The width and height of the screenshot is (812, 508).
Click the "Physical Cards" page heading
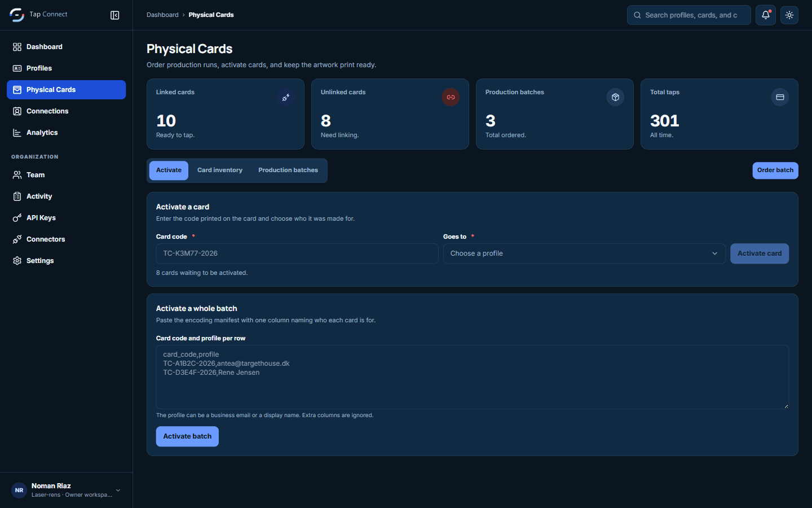pos(189,49)
